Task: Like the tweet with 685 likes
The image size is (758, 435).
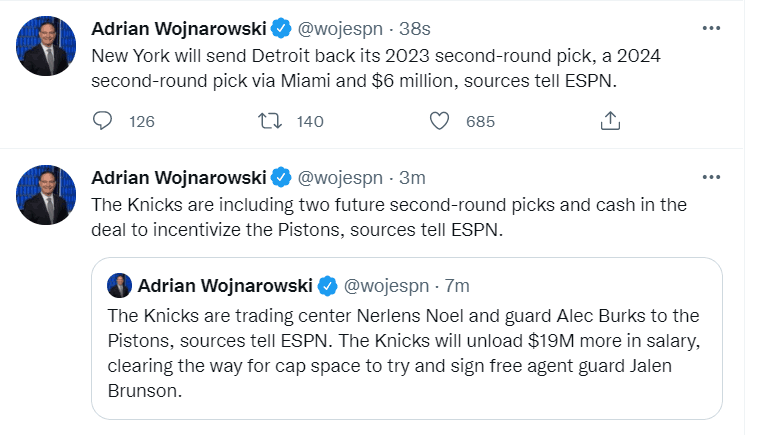Action: 439,121
